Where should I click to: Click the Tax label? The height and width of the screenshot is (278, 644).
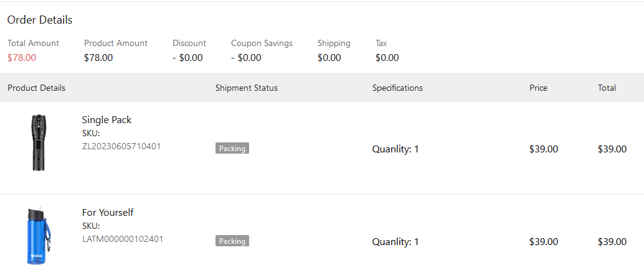[x=381, y=43]
